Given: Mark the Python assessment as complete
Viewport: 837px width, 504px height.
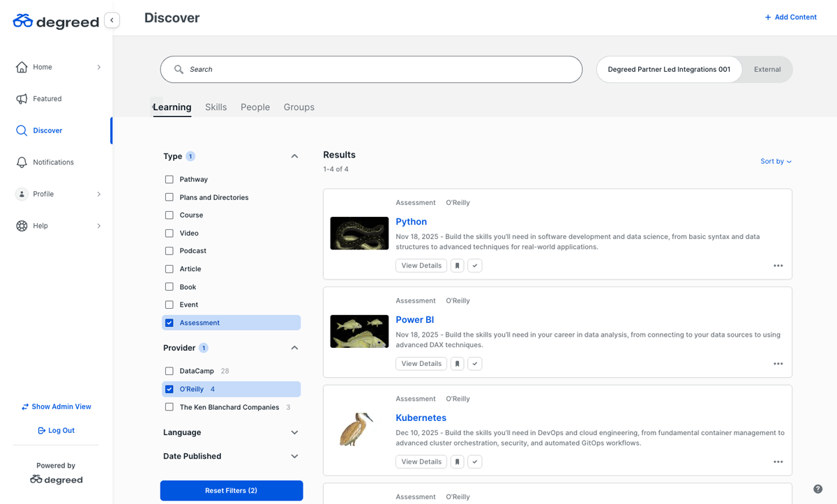Looking at the screenshot, I should click(x=475, y=266).
